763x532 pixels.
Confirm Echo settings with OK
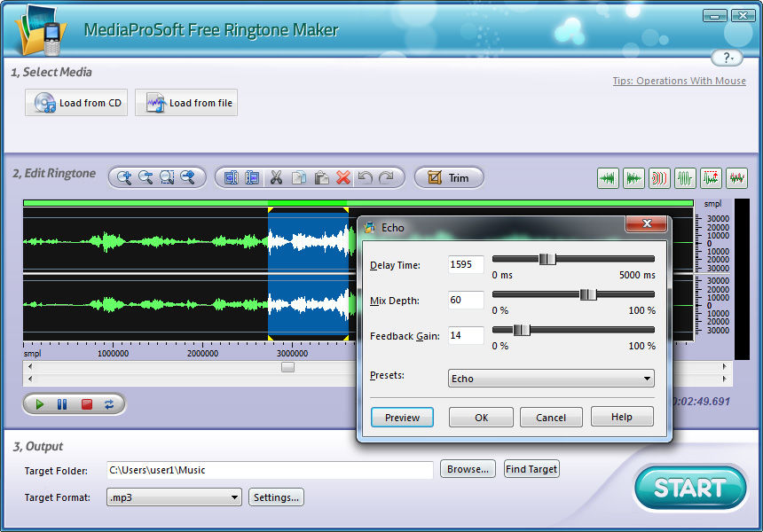pyautogui.click(x=481, y=418)
